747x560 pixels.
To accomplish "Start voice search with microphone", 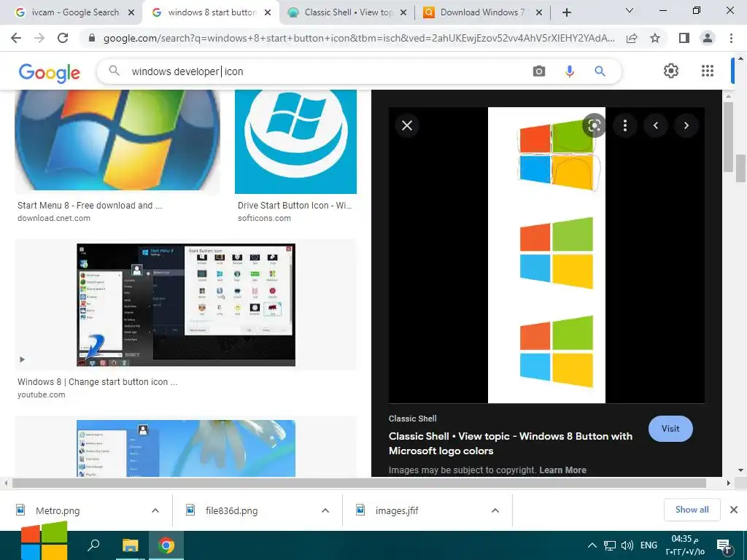I will tap(569, 71).
